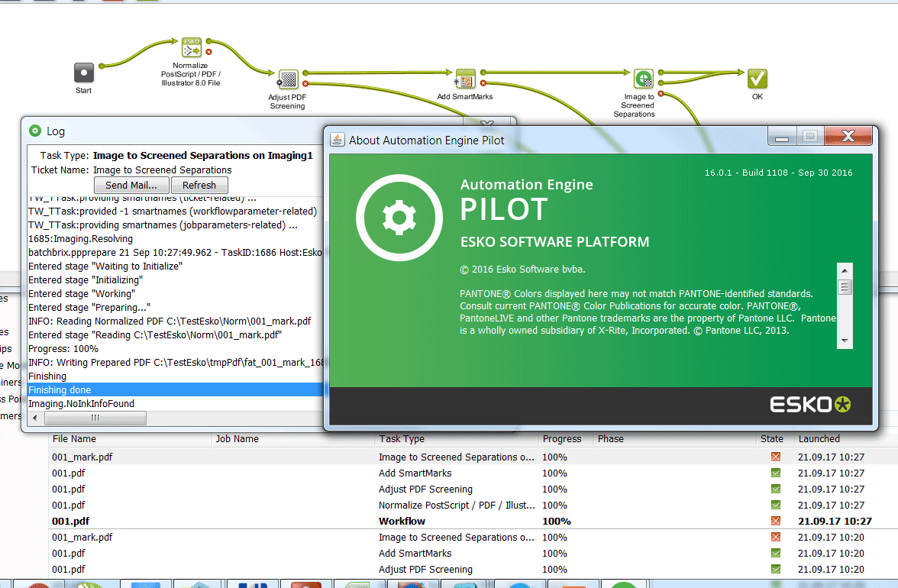Click the green Log panel icon
Viewport: 898px width, 588px height.
click(x=35, y=131)
